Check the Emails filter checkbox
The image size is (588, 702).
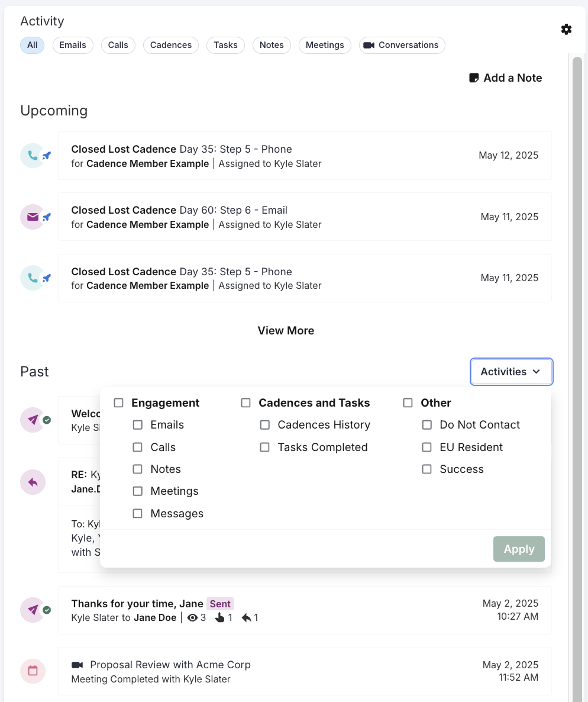point(137,424)
